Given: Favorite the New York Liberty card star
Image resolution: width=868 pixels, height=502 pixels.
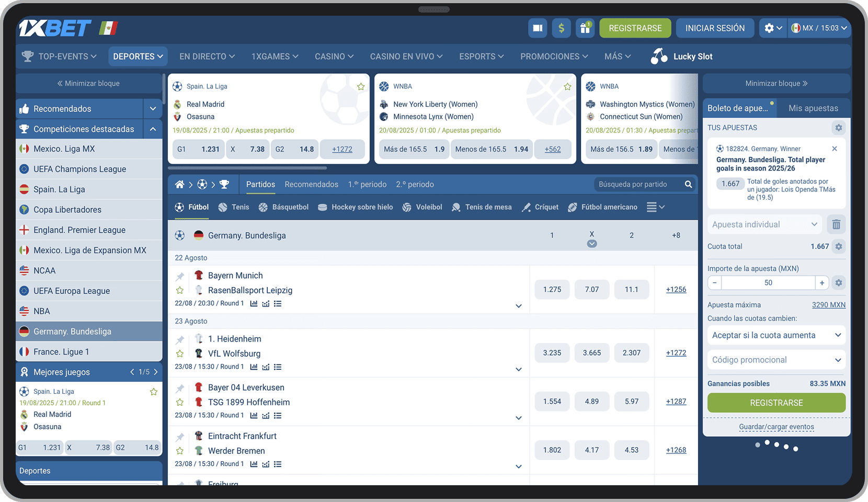Looking at the screenshot, I should 567,87.
